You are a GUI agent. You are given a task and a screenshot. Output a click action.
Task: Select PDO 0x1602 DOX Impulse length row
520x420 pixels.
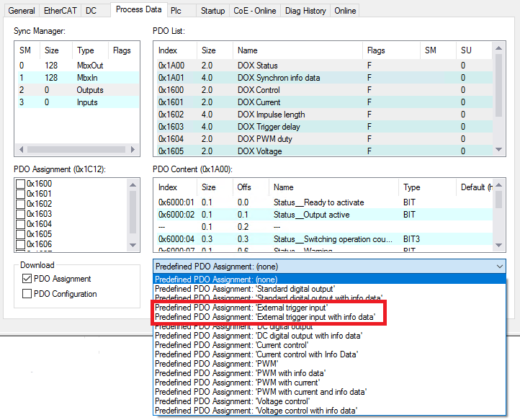point(323,115)
